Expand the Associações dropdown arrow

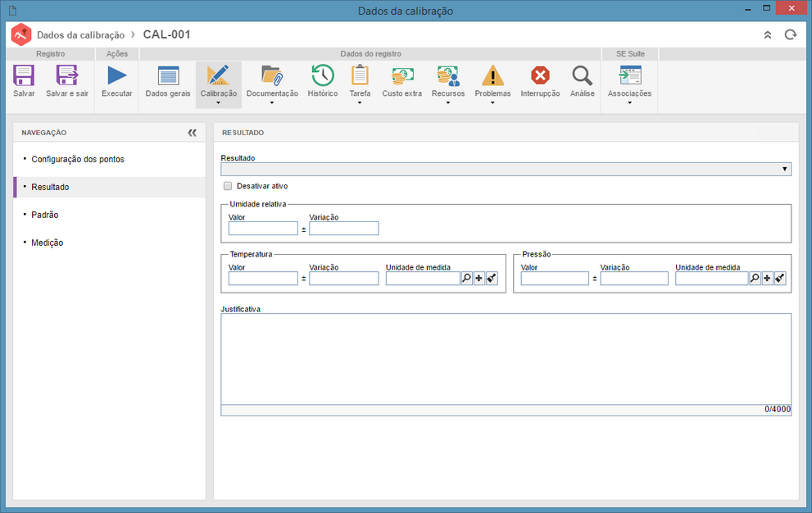630,102
